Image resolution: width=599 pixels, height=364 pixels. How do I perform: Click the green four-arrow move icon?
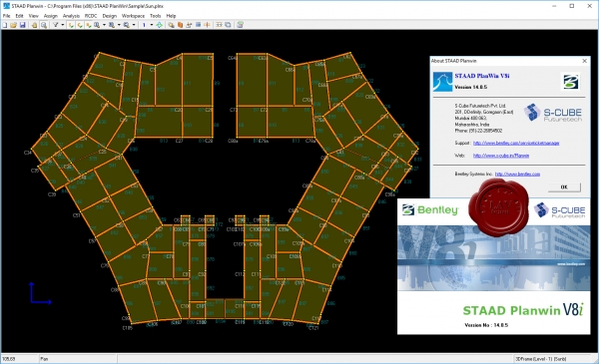point(160,25)
